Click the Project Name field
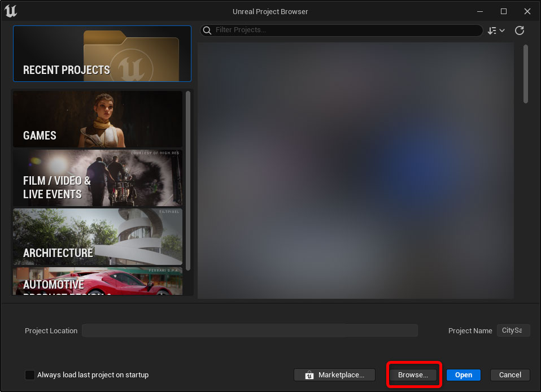The width and height of the screenshot is (541, 392). tap(513, 330)
